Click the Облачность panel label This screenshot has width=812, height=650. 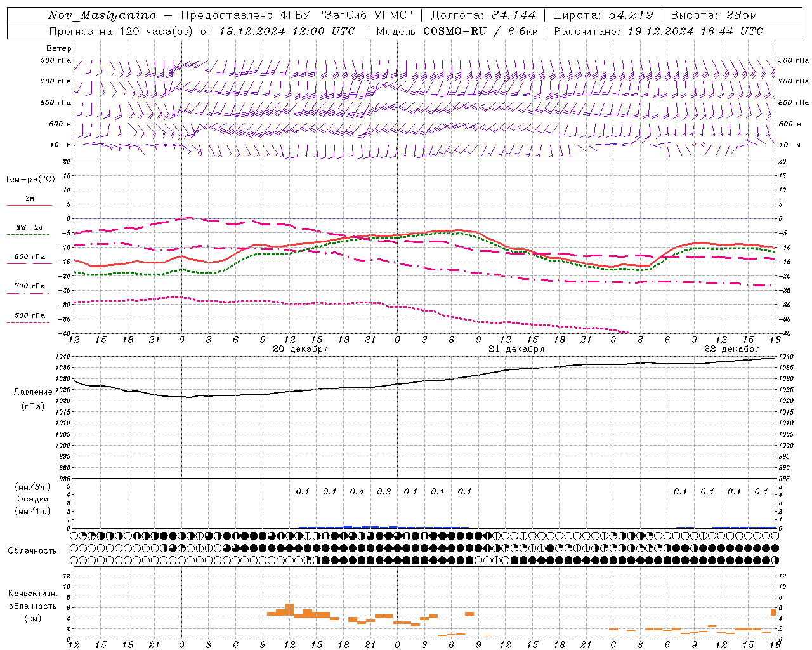coord(32,551)
